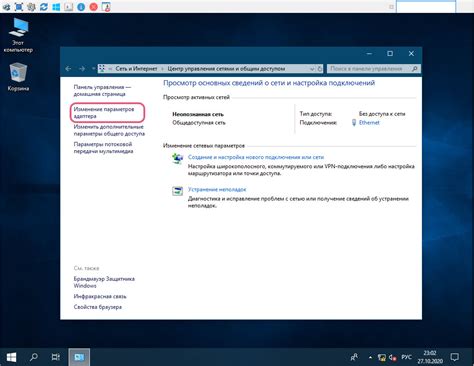Screen dimensions: 474x366
Task: Open the Устранение неполадок link
Action: [x=217, y=189]
